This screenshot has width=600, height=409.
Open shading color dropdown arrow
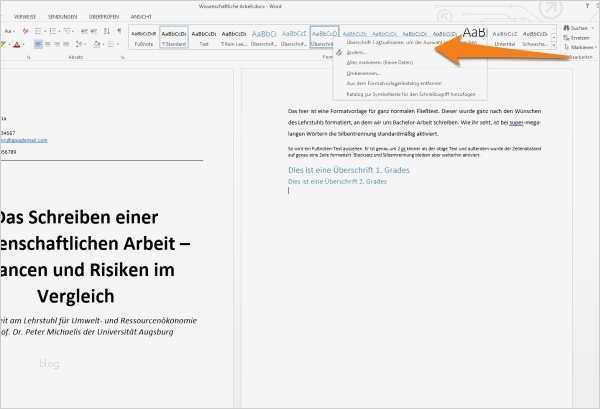[103, 45]
